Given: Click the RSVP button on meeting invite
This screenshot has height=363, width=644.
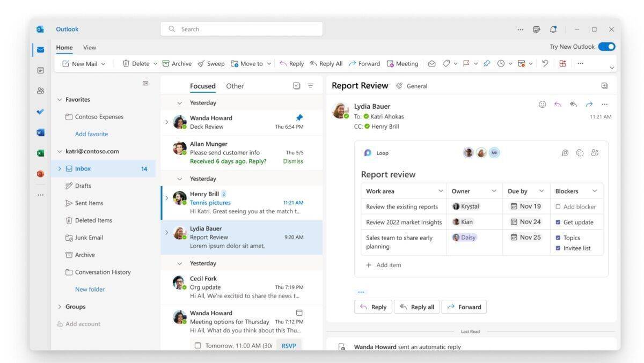Looking at the screenshot, I should pyautogui.click(x=289, y=346).
